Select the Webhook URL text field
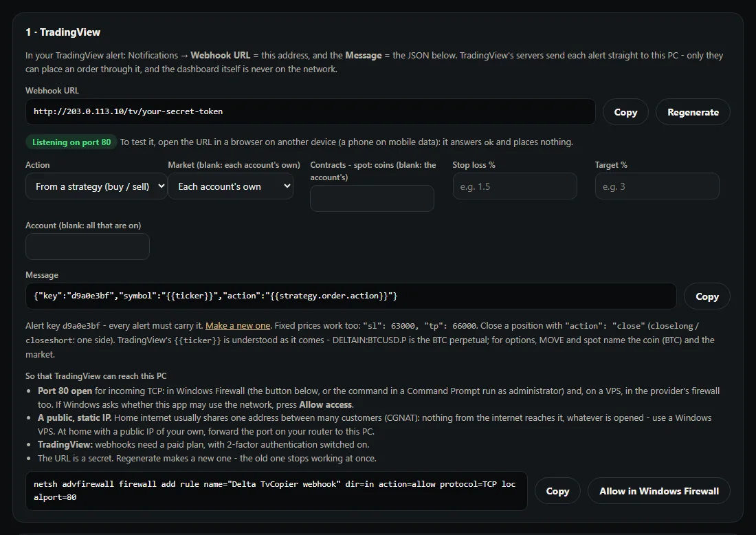 coord(311,112)
